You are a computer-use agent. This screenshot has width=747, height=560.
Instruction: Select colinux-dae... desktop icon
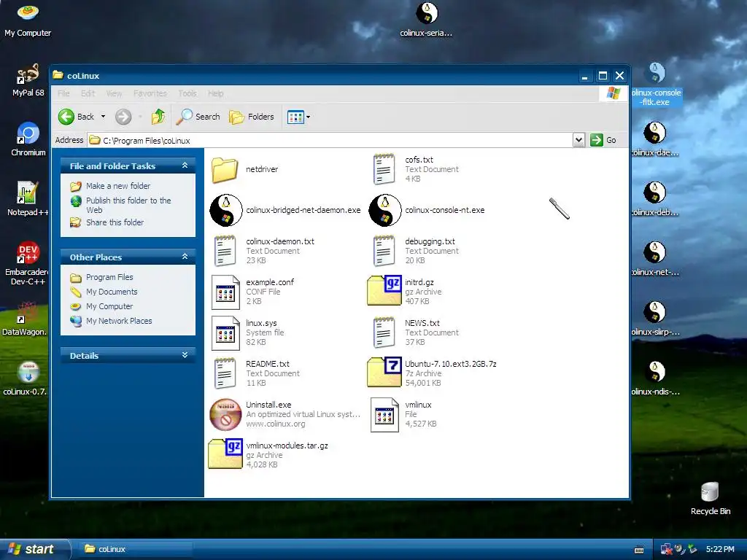pyautogui.click(x=655, y=139)
